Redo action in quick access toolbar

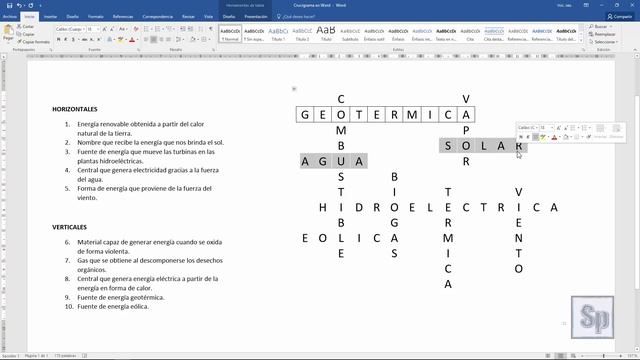click(31, 5)
